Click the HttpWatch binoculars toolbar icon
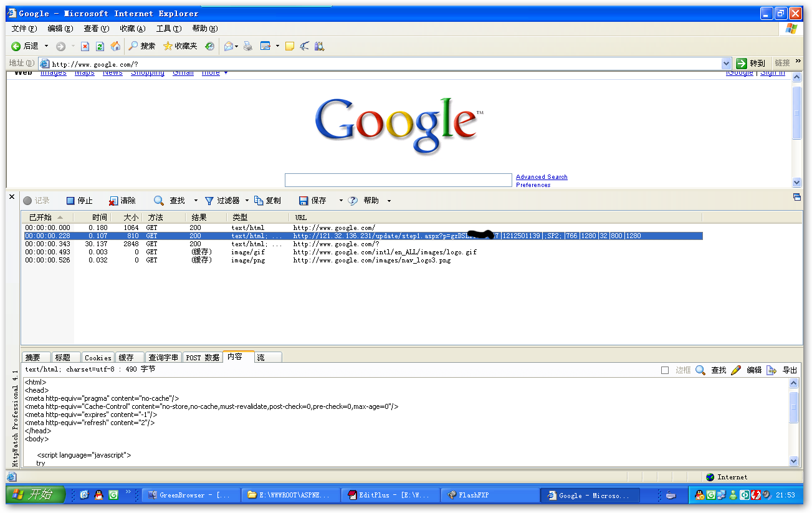Image resolution: width=812 pixels, height=513 pixels. [x=320, y=46]
